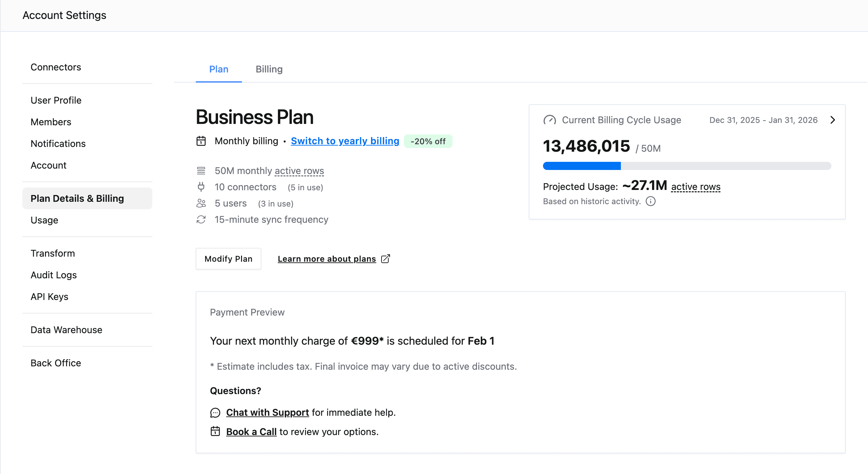Go to API Keys settings
The width and height of the screenshot is (868, 474).
(49, 297)
